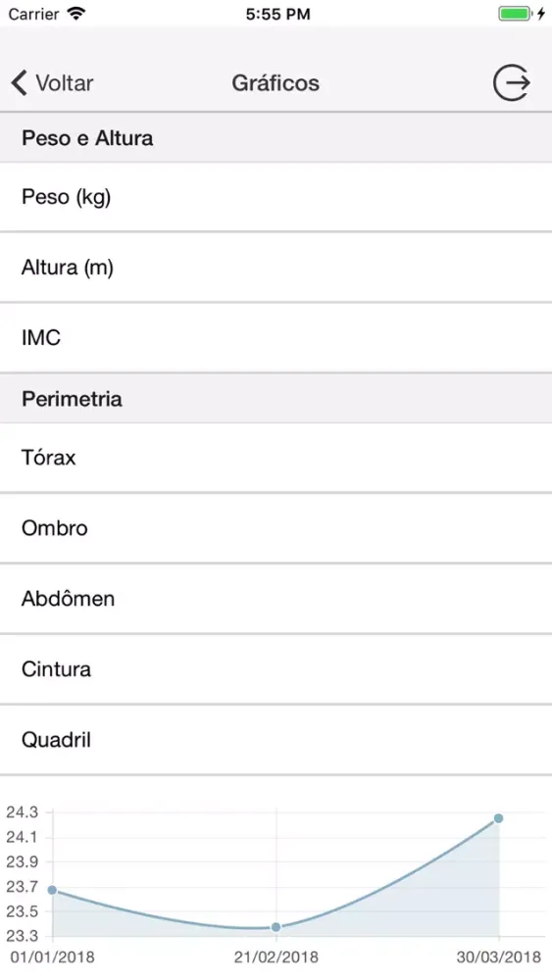Image resolution: width=552 pixels, height=980 pixels.
Task: Tap the 30/03/2018 date axis label
Action: point(498,956)
